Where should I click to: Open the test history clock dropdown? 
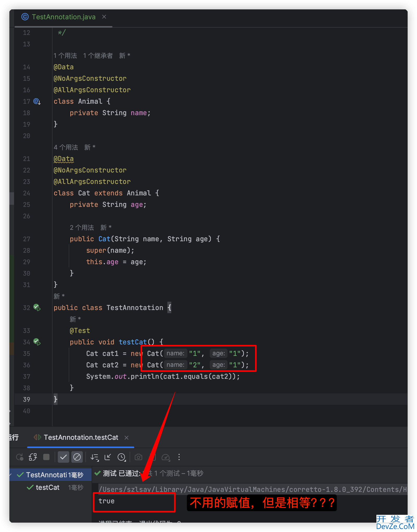click(122, 457)
